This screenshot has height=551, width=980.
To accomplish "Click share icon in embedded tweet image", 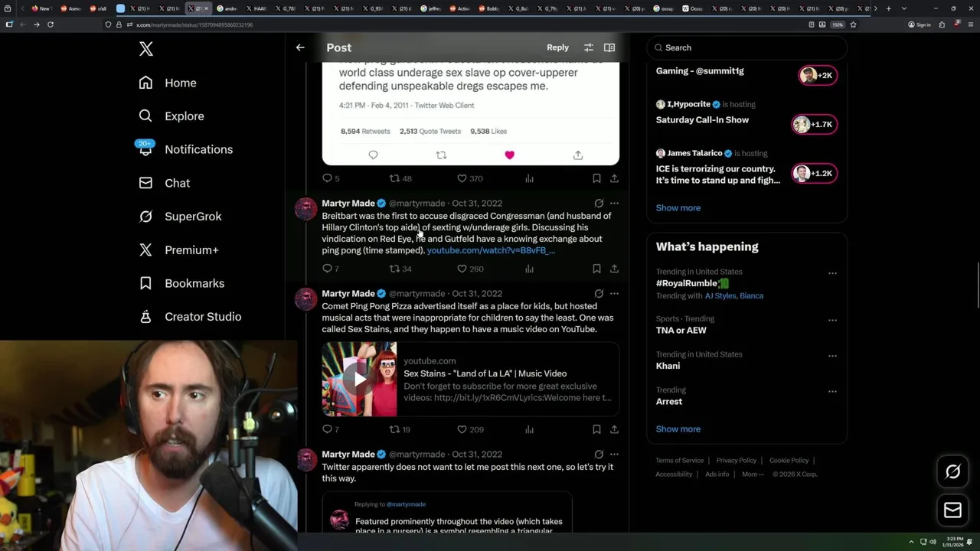I will [x=578, y=155].
